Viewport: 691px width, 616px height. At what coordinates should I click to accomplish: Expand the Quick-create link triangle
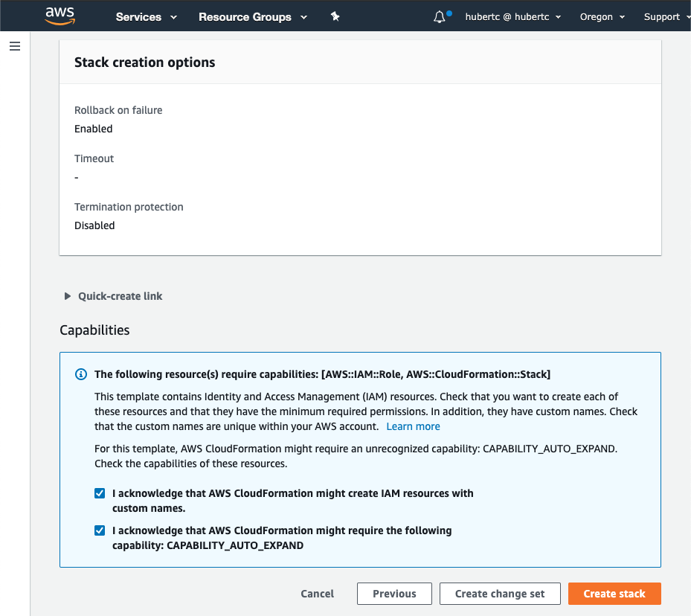68,296
